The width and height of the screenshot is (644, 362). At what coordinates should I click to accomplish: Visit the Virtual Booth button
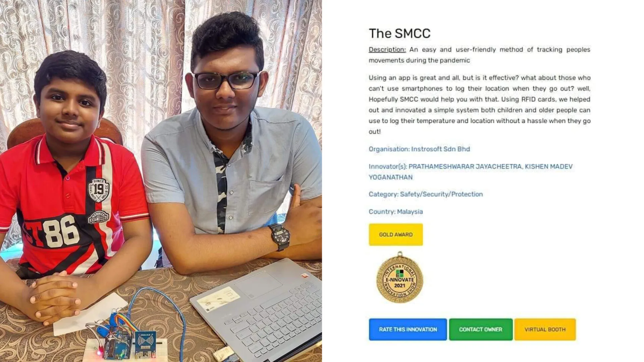545,329
